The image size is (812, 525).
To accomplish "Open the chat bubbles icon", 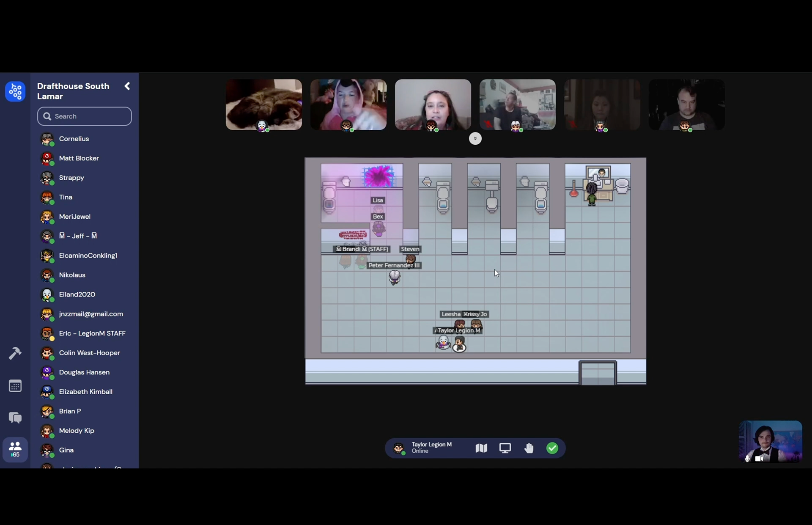I will point(15,418).
